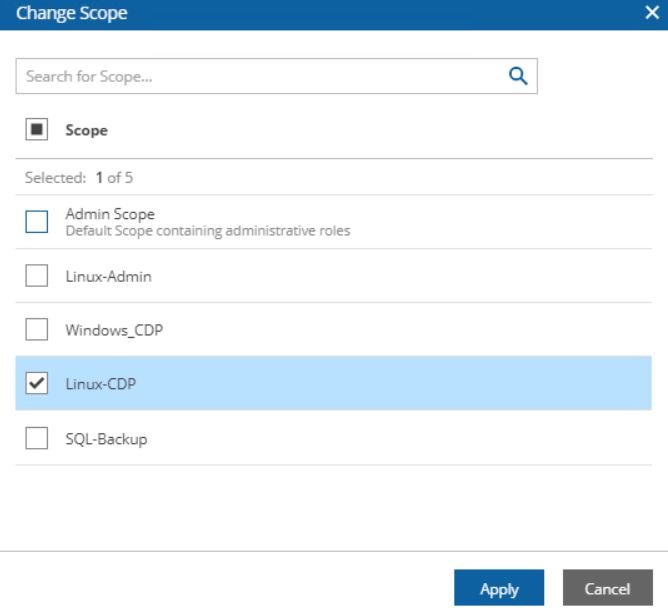Select the Windows_CDP row label
Screen dimensions: 668x615
pos(114,330)
